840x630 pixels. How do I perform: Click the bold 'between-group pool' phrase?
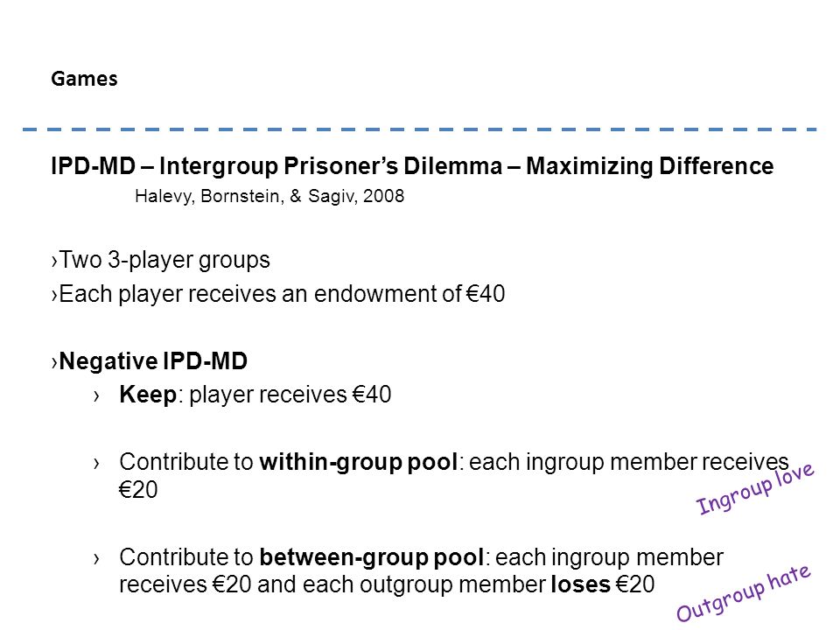pos(372,557)
